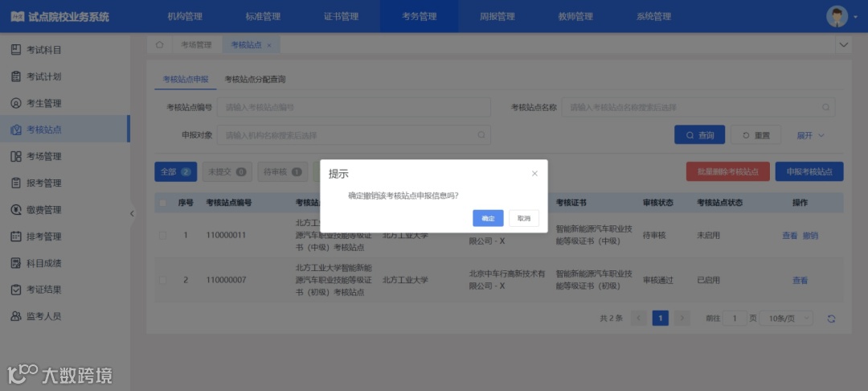Switch to the 考场管理 page tab
The width and height of the screenshot is (868, 391).
(x=197, y=45)
